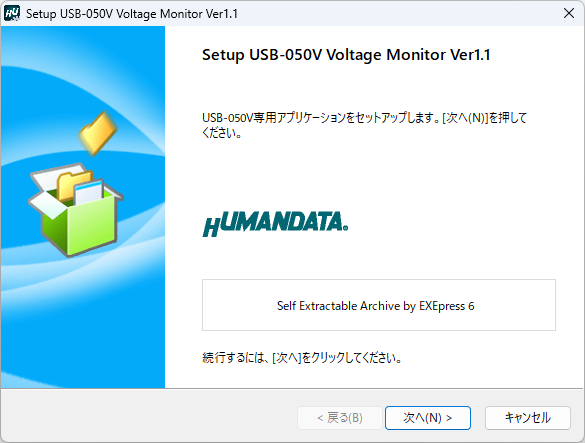Image resolution: width=585 pixels, height=443 pixels.
Task: Click the HU application icon in title bar
Action: click(x=12, y=13)
